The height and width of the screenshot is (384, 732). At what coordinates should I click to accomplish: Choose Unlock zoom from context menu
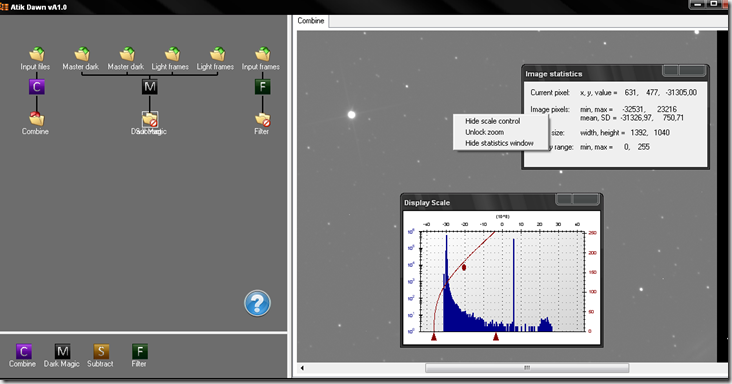point(484,132)
